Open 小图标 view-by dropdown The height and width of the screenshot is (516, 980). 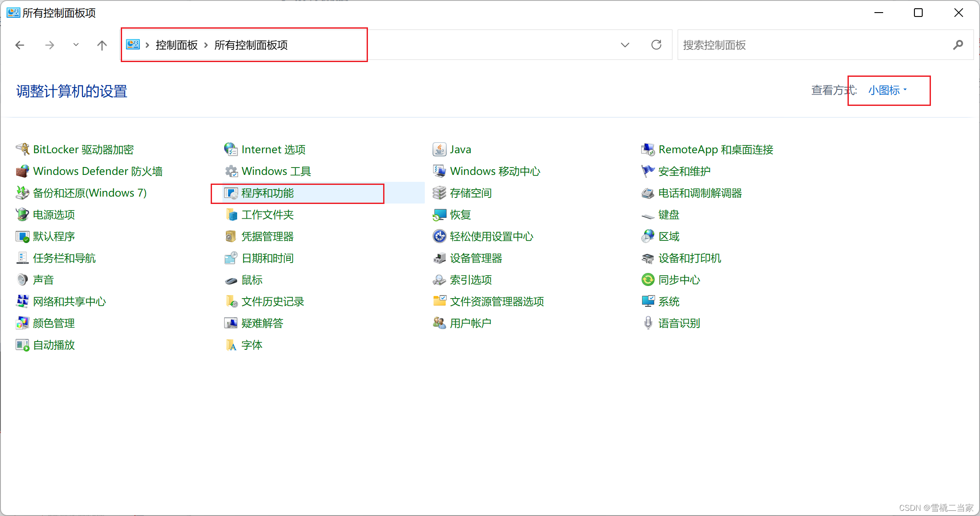(x=887, y=90)
